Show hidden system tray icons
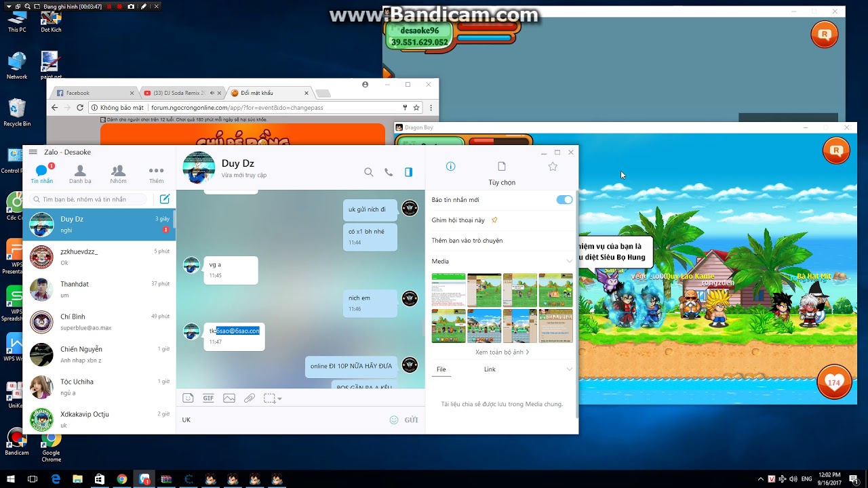Screen dimensions: 868x488 coord(760,479)
